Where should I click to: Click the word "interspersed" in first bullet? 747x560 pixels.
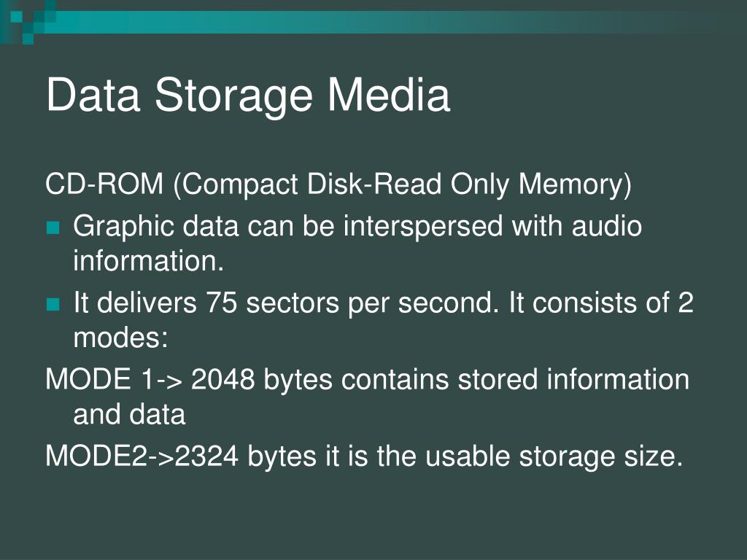pyautogui.click(x=422, y=227)
